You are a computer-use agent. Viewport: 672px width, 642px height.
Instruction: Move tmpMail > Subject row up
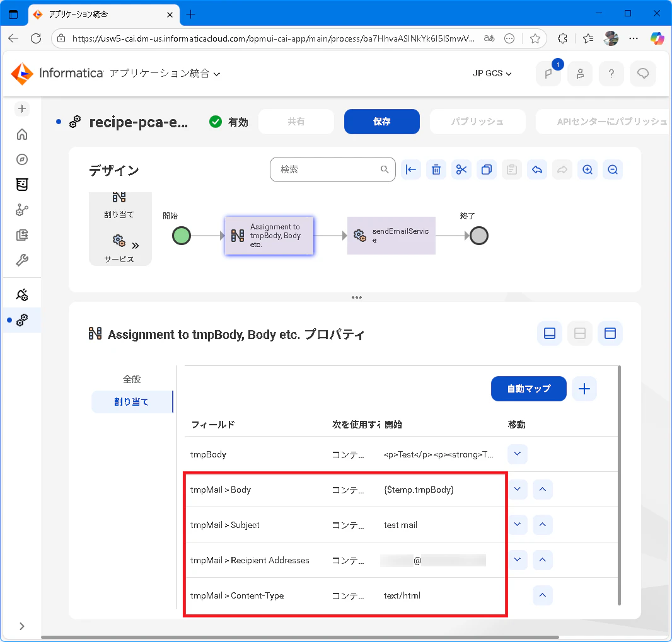click(543, 524)
